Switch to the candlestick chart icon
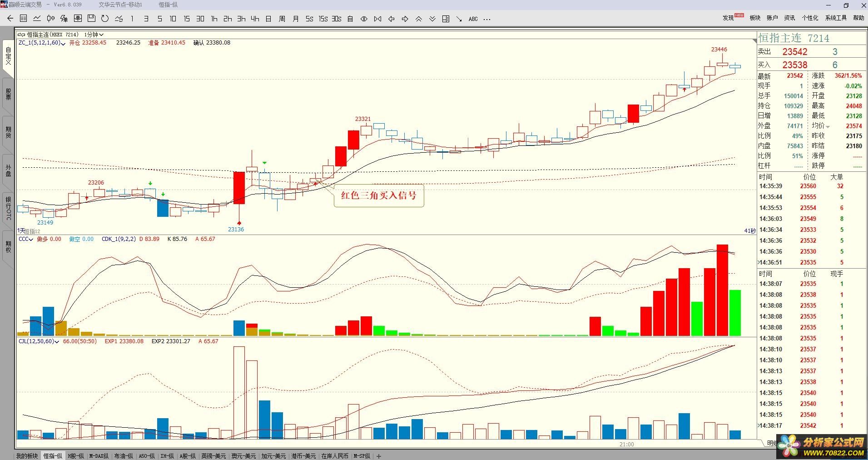 point(51,19)
